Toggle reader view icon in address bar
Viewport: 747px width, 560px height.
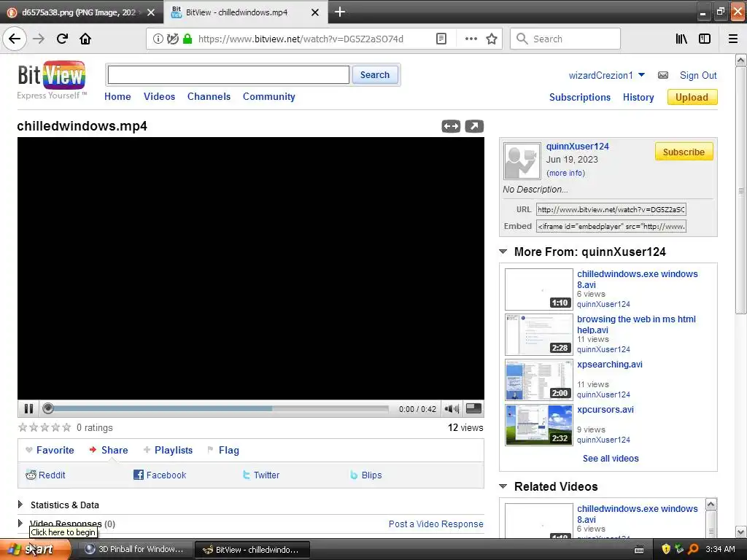[441, 39]
